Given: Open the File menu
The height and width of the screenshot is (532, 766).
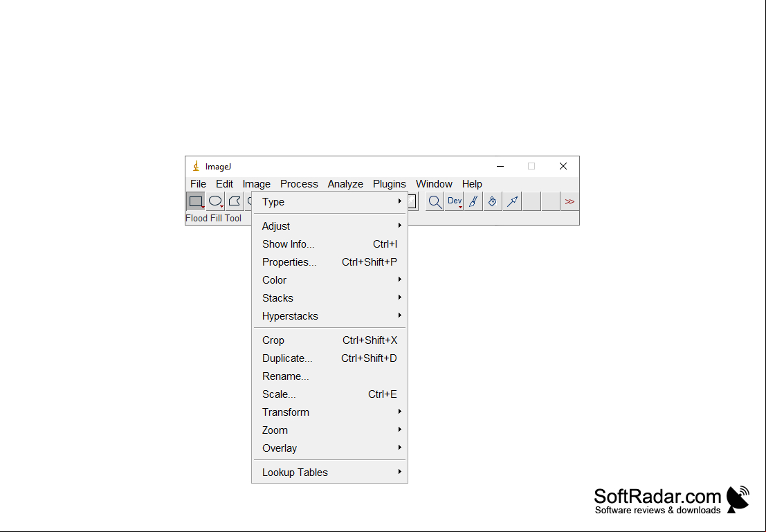Looking at the screenshot, I should coord(198,184).
